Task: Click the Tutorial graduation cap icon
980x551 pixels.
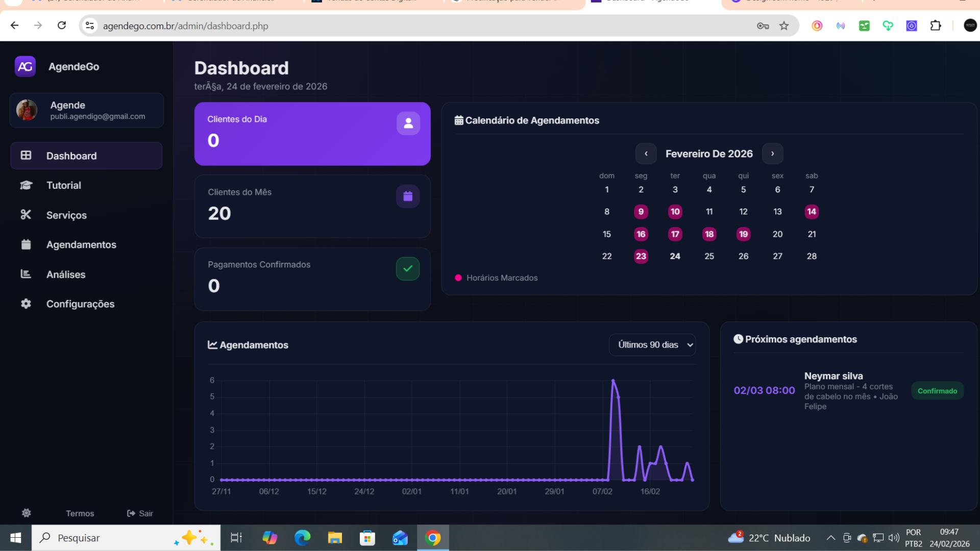Action: (x=26, y=185)
